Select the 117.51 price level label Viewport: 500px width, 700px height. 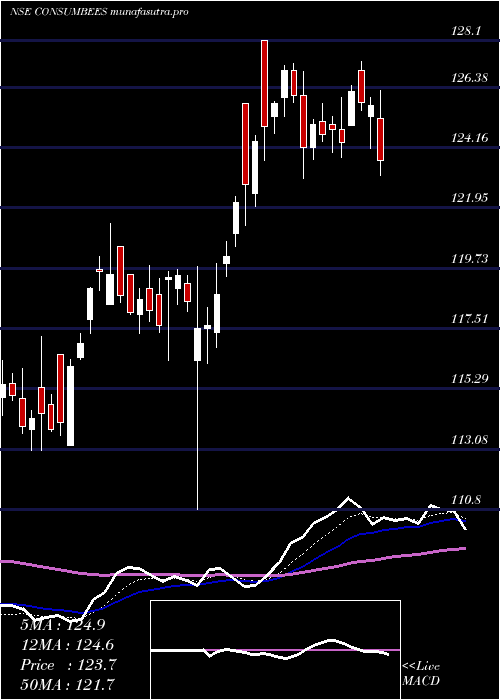(470, 319)
